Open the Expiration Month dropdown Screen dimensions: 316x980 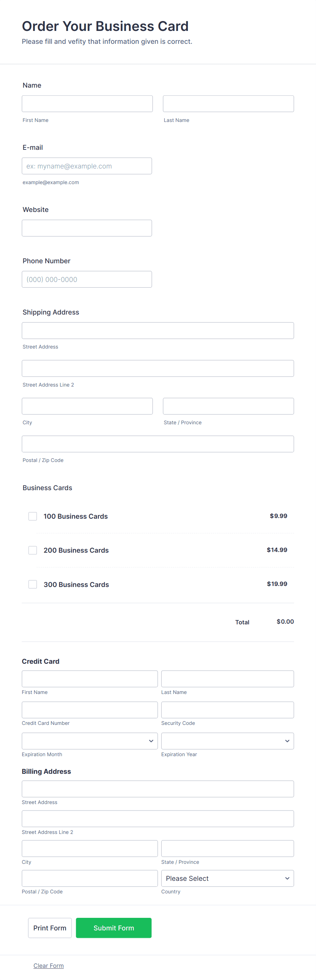[89, 741]
